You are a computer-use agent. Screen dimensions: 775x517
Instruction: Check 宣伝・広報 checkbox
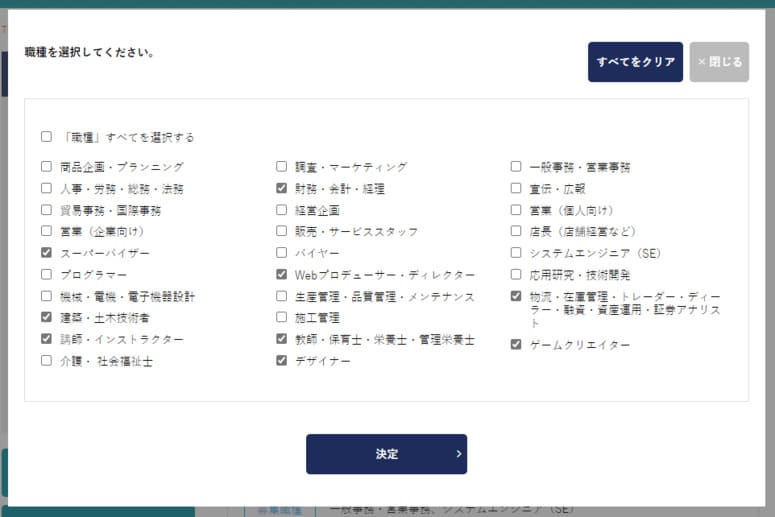tap(516, 188)
